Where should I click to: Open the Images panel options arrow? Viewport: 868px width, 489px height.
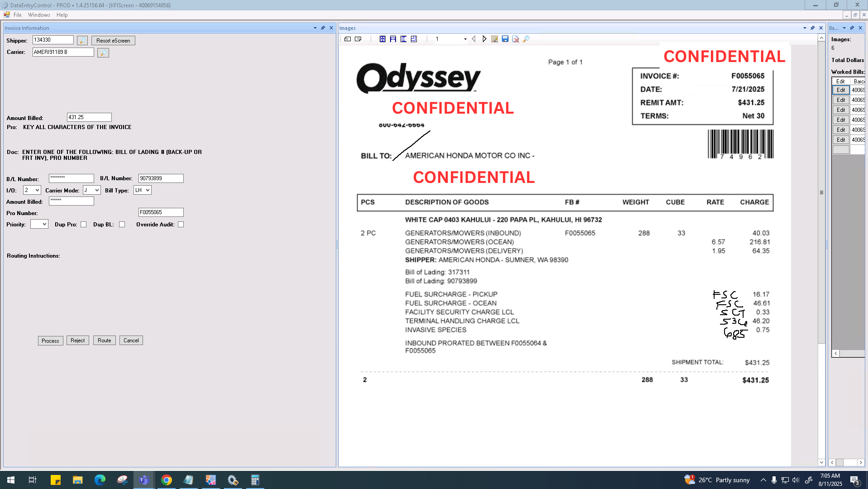pyautogui.click(x=805, y=28)
